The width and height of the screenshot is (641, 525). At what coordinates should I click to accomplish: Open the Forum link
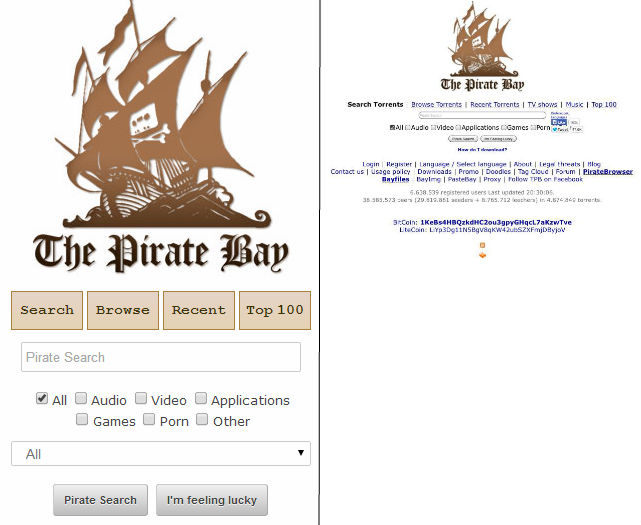[x=565, y=172]
